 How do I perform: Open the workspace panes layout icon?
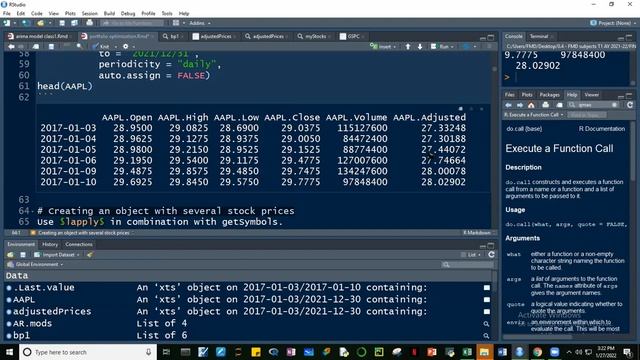pyautogui.click(x=176, y=23)
